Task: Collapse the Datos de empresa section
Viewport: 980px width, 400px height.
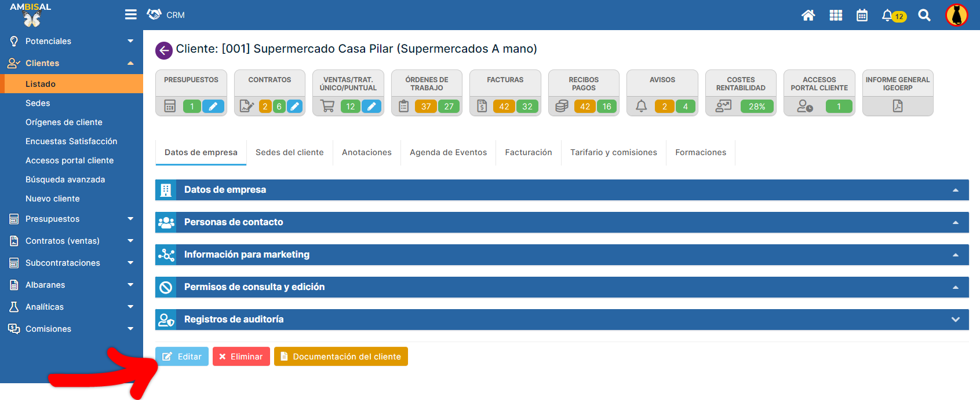Action: pyautogui.click(x=955, y=190)
